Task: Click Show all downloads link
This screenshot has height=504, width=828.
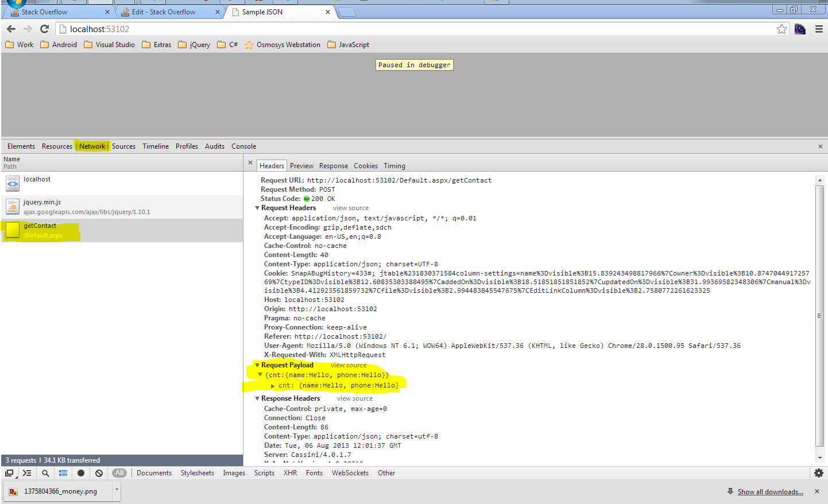Action: [x=770, y=492]
